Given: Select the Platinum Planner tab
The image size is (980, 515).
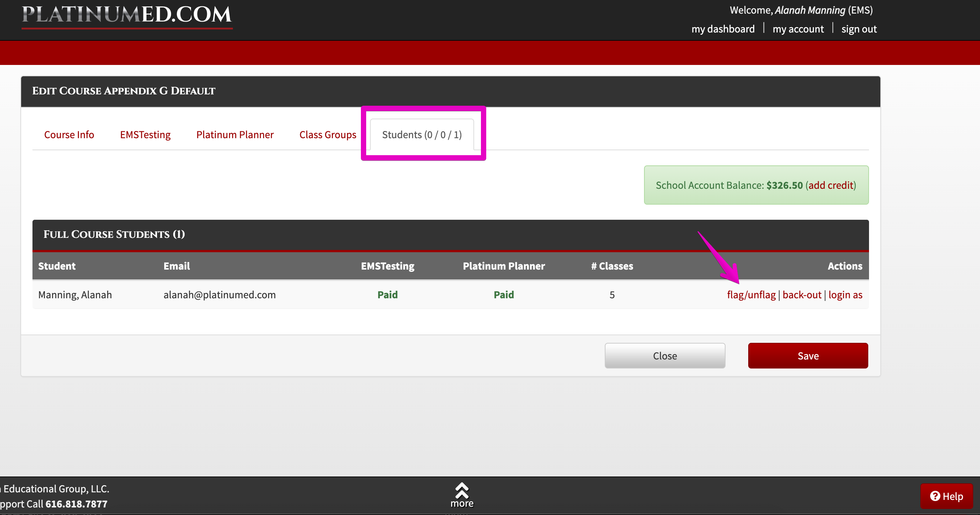Looking at the screenshot, I should coord(235,134).
